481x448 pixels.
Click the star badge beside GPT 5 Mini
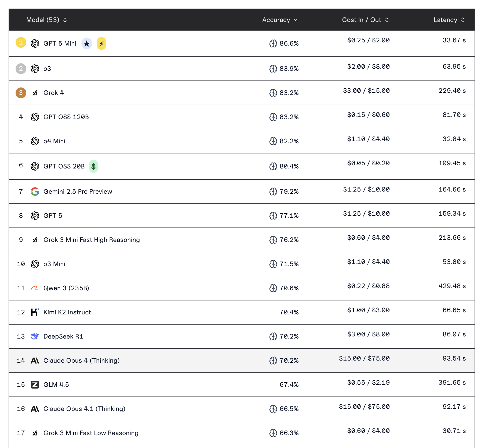[87, 43]
